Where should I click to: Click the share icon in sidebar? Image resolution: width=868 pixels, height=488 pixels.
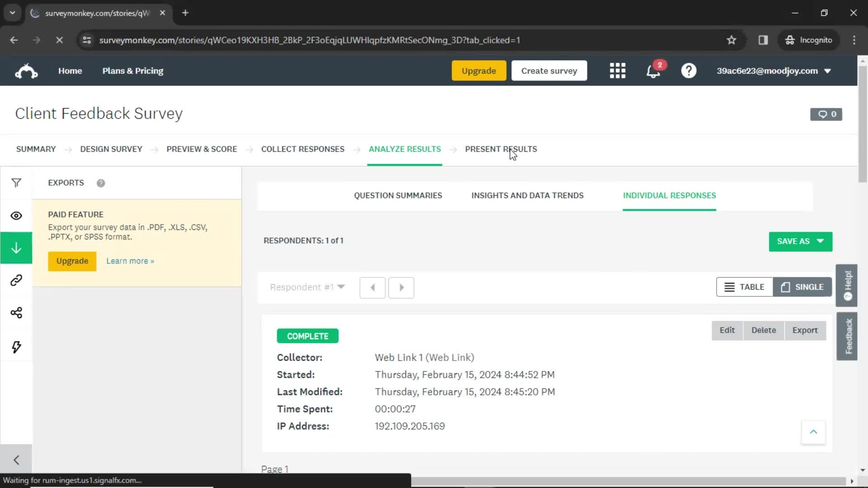point(16,313)
